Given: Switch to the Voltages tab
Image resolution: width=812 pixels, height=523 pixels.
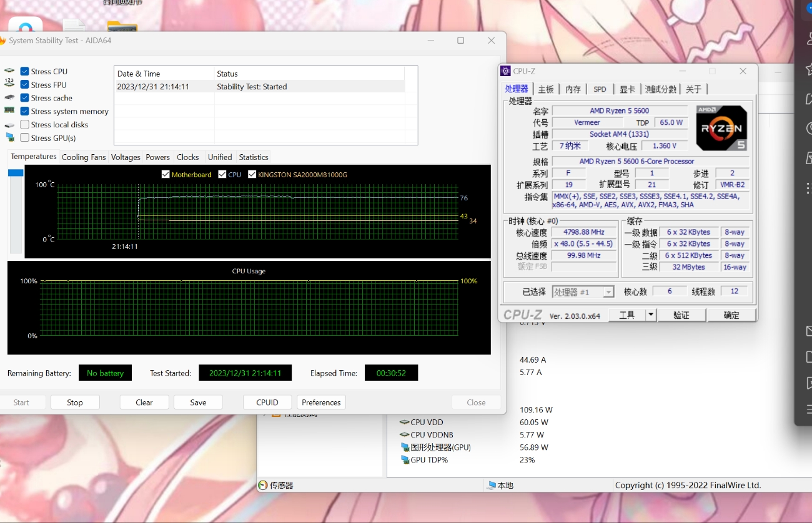Looking at the screenshot, I should click(x=126, y=157).
